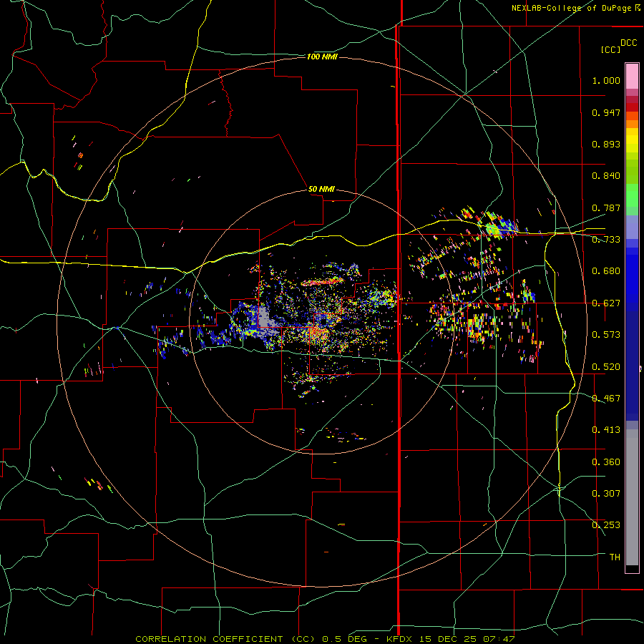Click the thick red vertical state border

(399, 322)
